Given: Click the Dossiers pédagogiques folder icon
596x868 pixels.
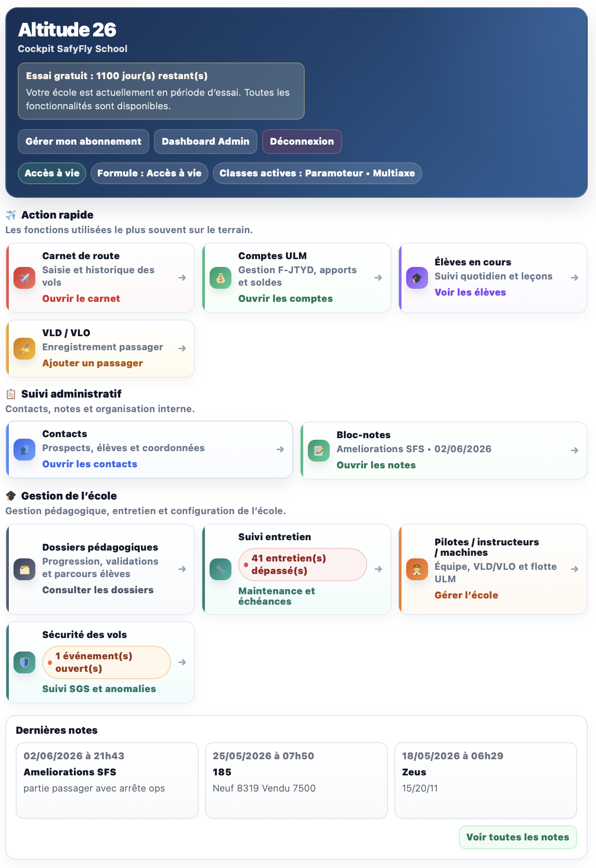Looking at the screenshot, I should [x=24, y=569].
